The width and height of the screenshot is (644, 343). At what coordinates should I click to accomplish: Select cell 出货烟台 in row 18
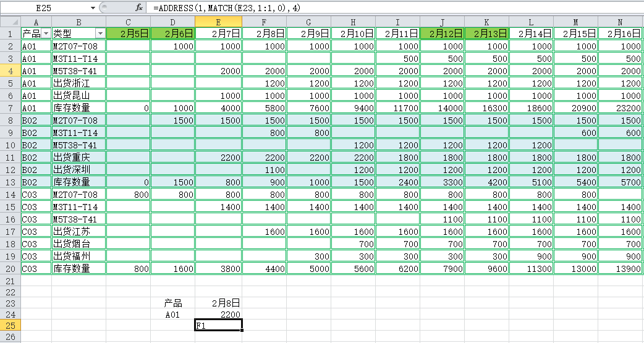(79, 243)
